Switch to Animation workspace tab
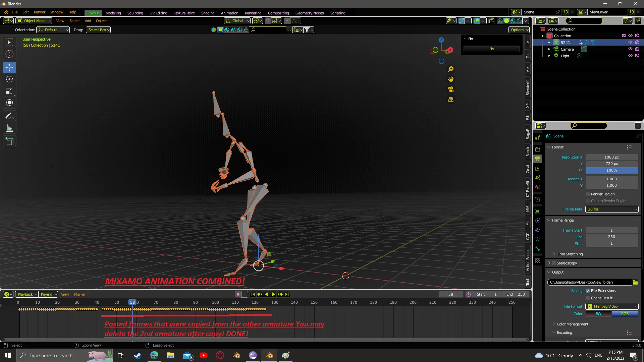The height and width of the screenshot is (362, 644). [x=229, y=13]
